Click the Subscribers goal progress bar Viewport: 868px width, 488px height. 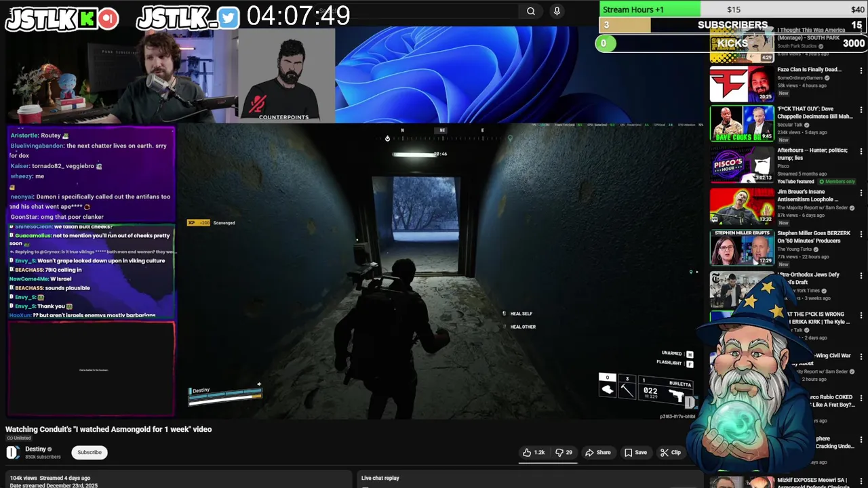[734, 25]
